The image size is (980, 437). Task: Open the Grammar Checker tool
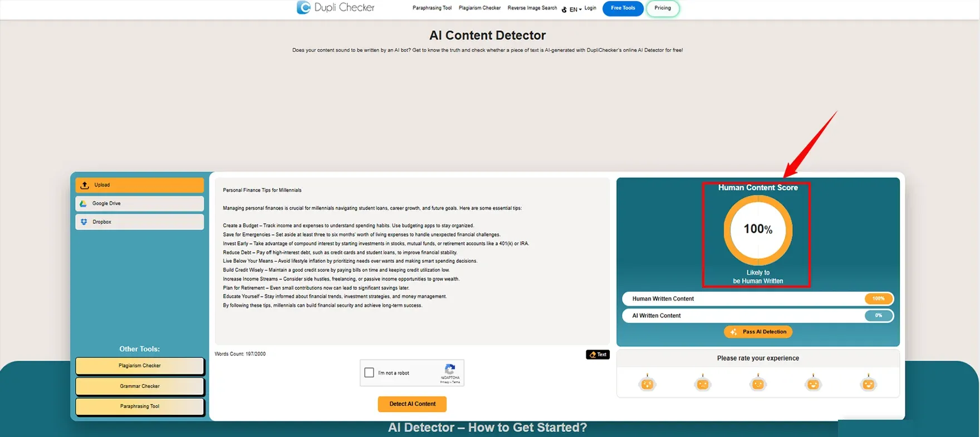[140, 386]
